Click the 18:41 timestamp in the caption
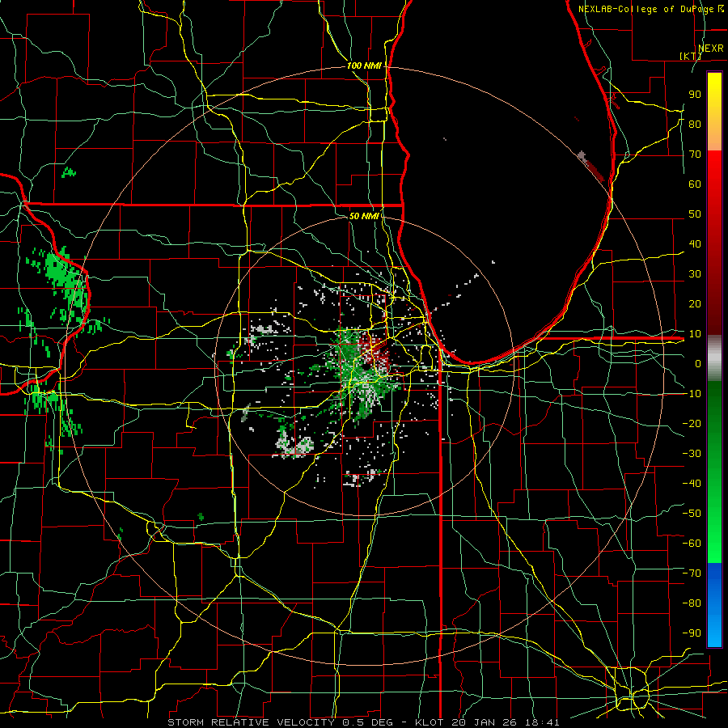728x728 pixels. click(x=541, y=722)
